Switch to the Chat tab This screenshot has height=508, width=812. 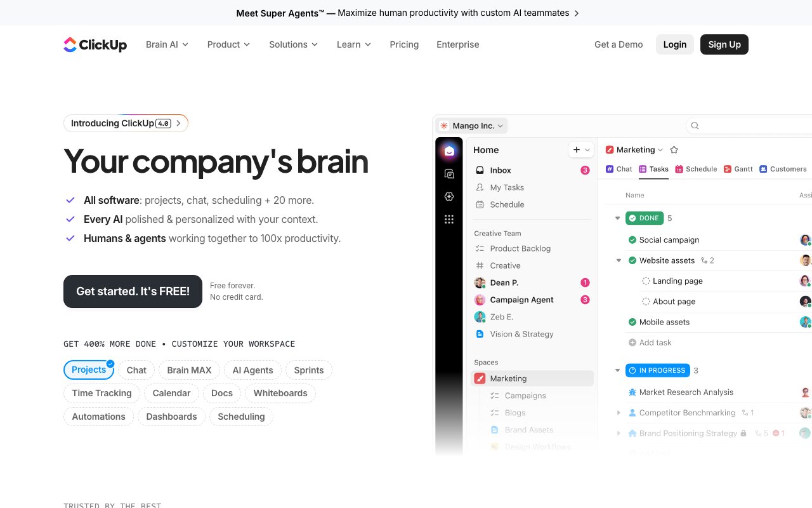(619, 169)
